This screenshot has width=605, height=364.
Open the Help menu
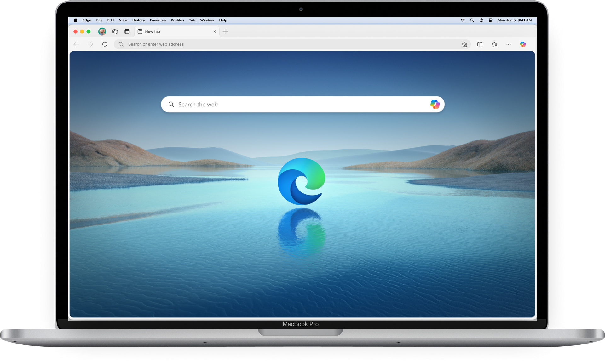click(223, 20)
